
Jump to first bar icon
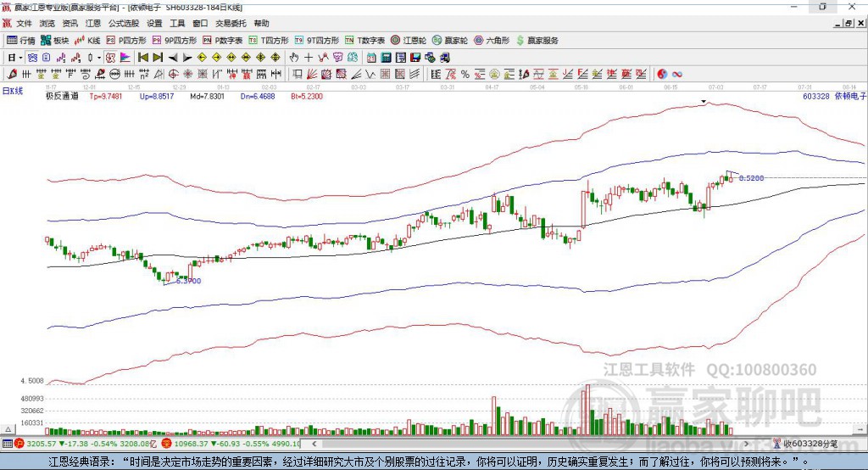pos(143,58)
